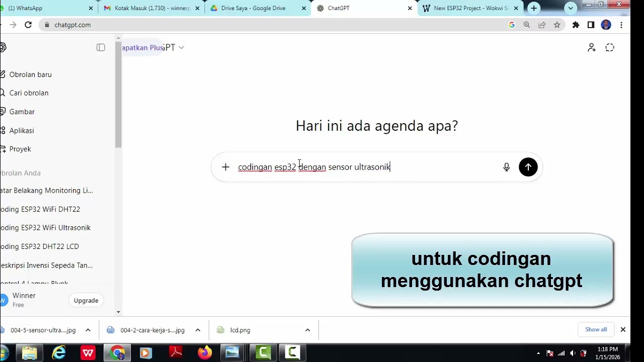
Task: Open Proyek in sidebar
Action: pyautogui.click(x=20, y=149)
